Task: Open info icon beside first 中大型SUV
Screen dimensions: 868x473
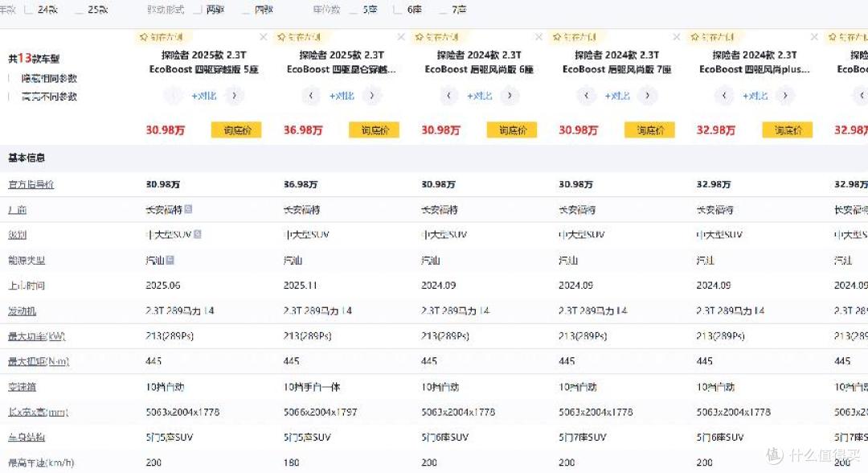Action: point(198,234)
